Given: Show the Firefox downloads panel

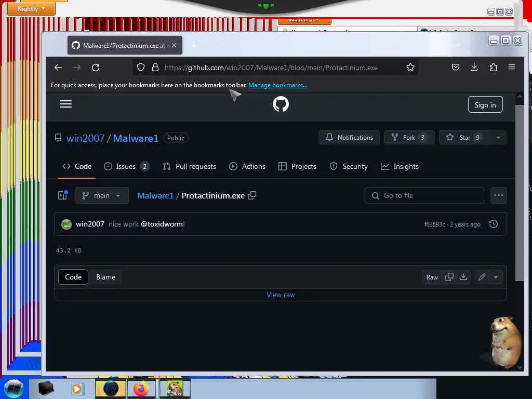Looking at the screenshot, I should pyautogui.click(x=474, y=67).
